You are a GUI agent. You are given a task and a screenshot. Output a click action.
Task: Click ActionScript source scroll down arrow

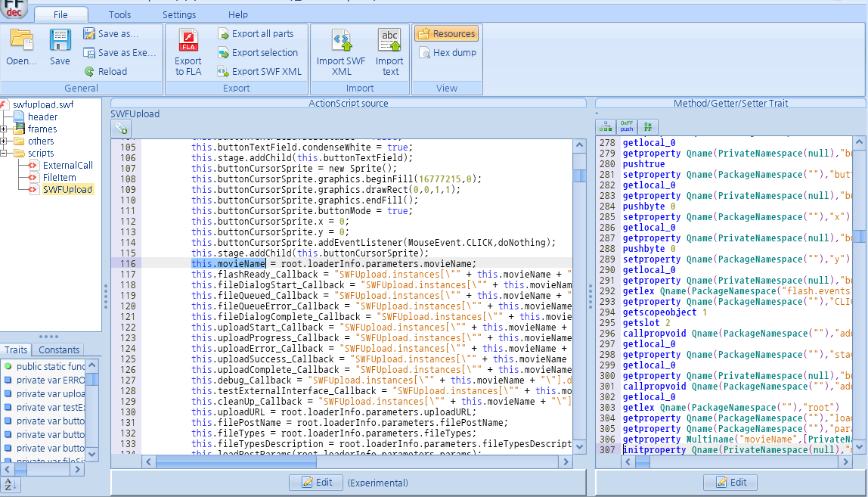click(x=580, y=446)
